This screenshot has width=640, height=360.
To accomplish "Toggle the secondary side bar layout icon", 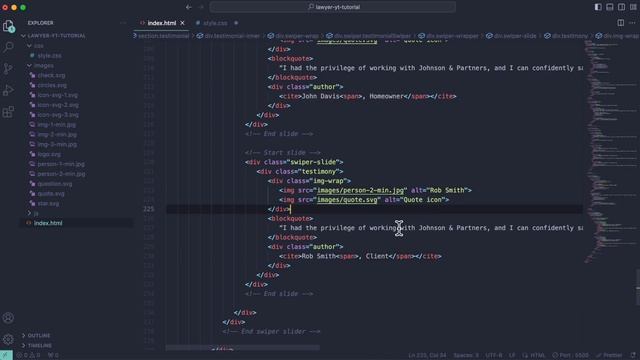I will click(x=621, y=7).
